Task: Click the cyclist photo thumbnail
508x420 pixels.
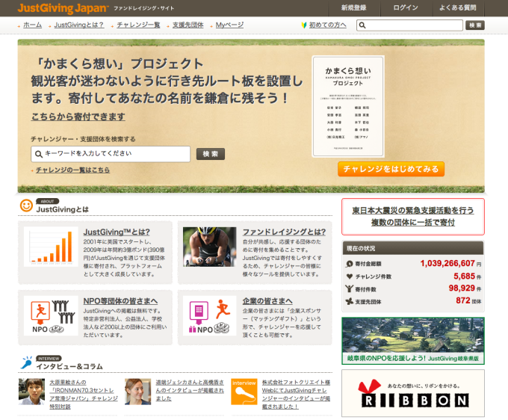Action: (210, 247)
